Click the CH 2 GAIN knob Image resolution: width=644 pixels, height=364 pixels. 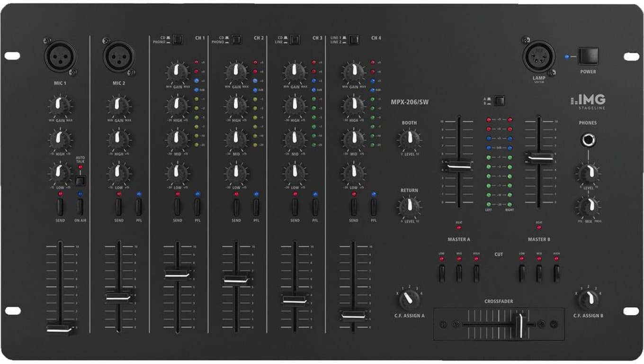[x=236, y=72]
